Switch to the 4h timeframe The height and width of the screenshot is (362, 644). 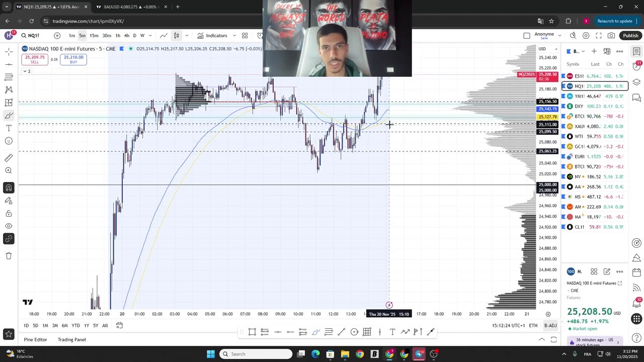127,36
